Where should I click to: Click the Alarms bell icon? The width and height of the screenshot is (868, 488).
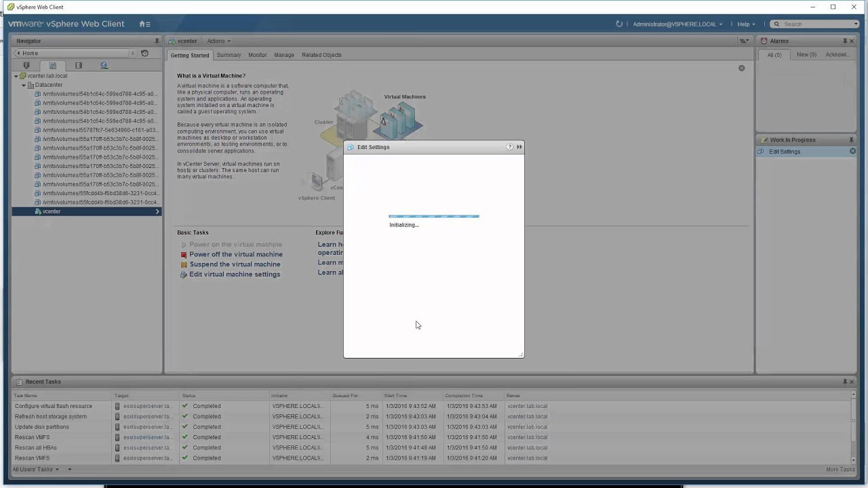[764, 41]
